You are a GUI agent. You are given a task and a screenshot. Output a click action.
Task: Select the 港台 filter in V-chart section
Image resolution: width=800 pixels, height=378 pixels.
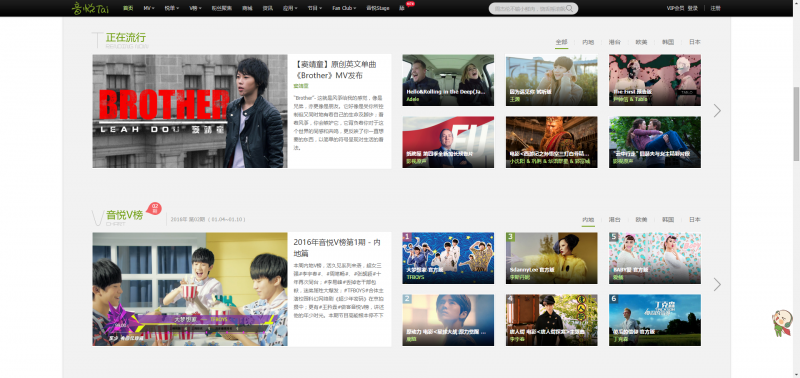pos(614,220)
